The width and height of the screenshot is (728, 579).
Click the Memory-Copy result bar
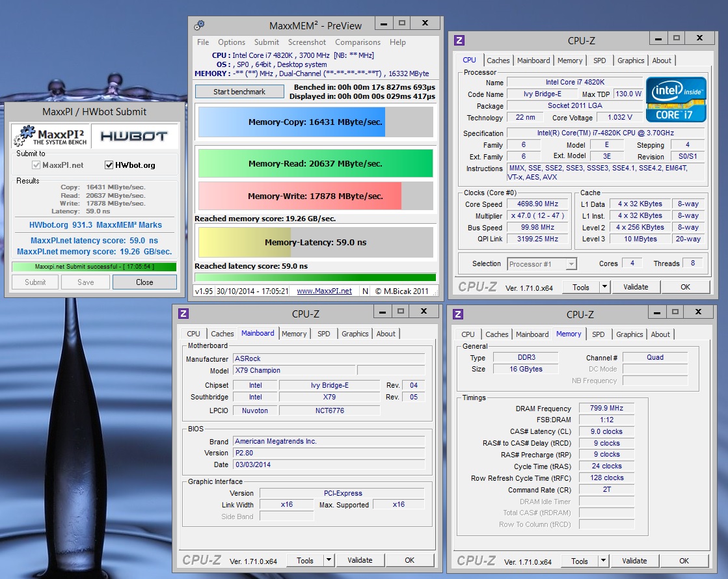(x=316, y=122)
